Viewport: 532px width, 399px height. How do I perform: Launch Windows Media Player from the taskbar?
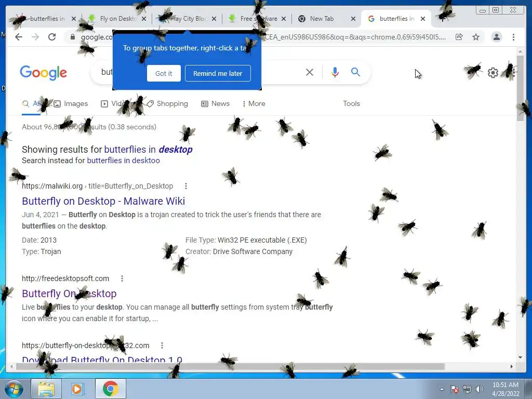[78, 389]
